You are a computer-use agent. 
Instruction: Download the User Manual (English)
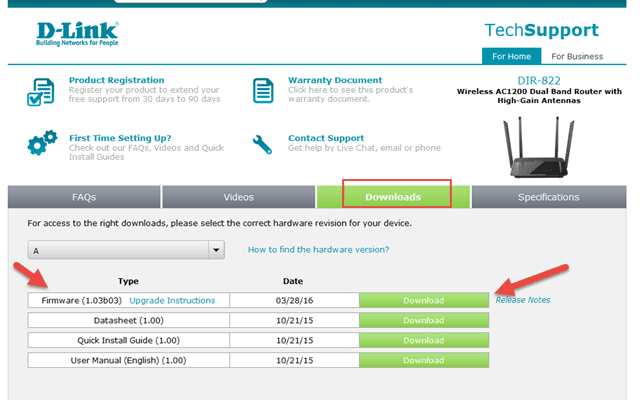(x=424, y=360)
